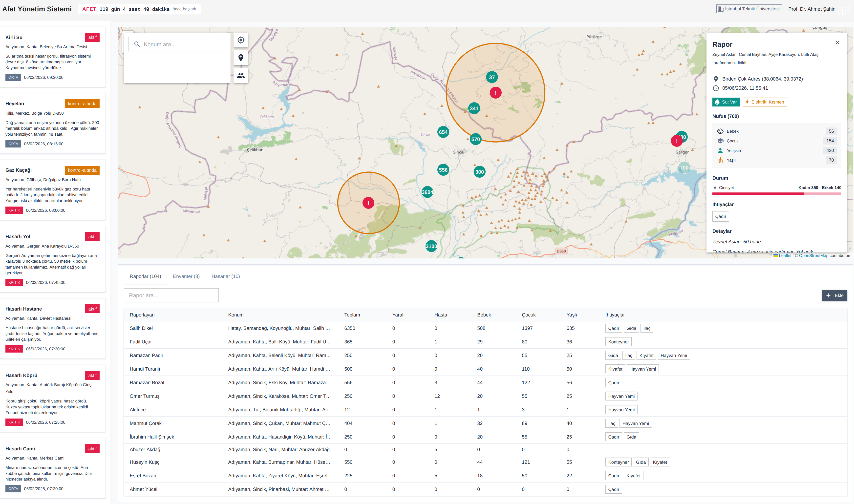Click the red alert marker near Gerger
This screenshot has width=854, height=504.
click(677, 141)
